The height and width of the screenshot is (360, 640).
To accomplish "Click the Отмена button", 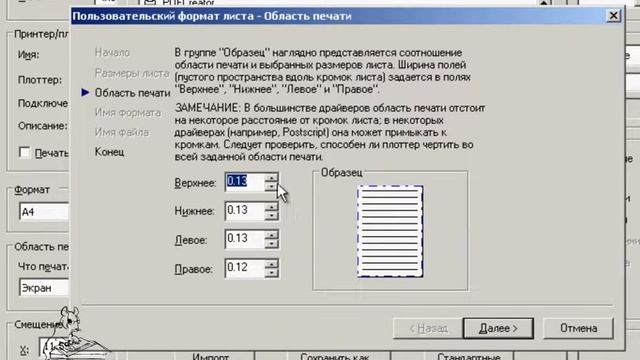I will click(x=578, y=328).
